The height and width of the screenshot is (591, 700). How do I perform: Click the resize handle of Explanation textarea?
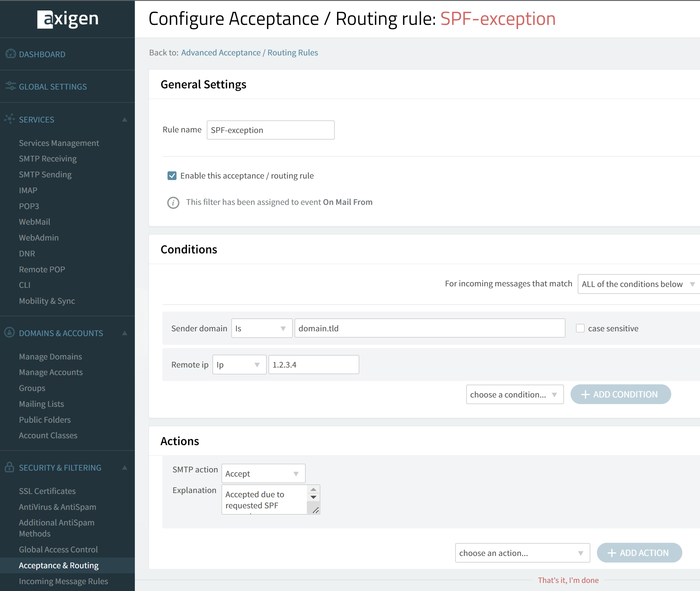click(316, 510)
